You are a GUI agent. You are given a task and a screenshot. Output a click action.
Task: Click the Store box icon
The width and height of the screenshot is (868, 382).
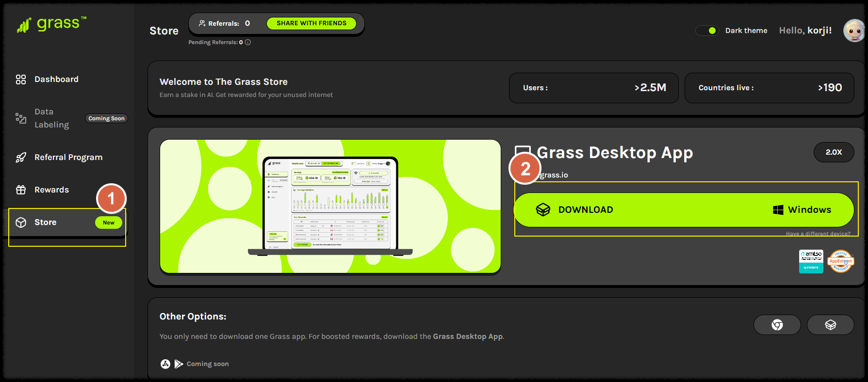coord(21,223)
